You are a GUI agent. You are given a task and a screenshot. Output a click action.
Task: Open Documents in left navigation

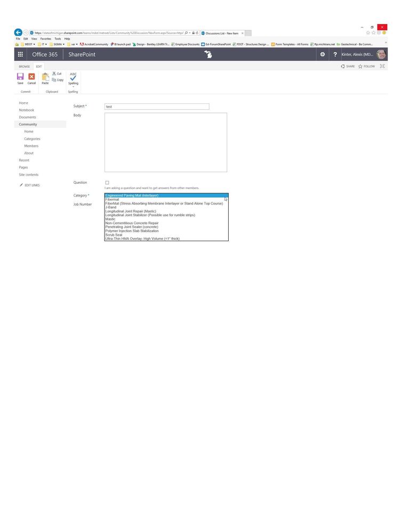tap(28, 117)
